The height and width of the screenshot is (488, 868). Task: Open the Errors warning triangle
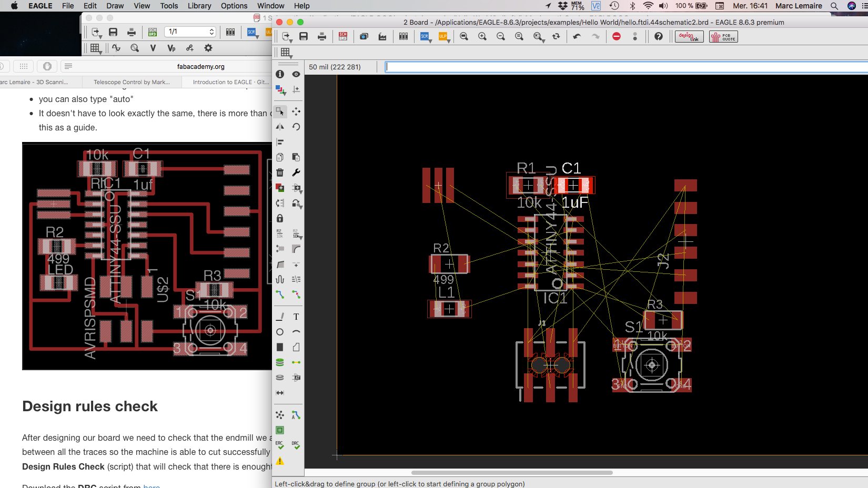[280, 461]
